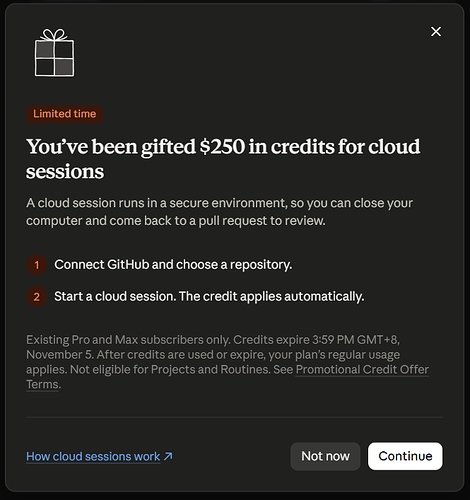The height and width of the screenshot is (500, 470).
Task: Click the November 5 expiry text
Action: coord(60,355)
